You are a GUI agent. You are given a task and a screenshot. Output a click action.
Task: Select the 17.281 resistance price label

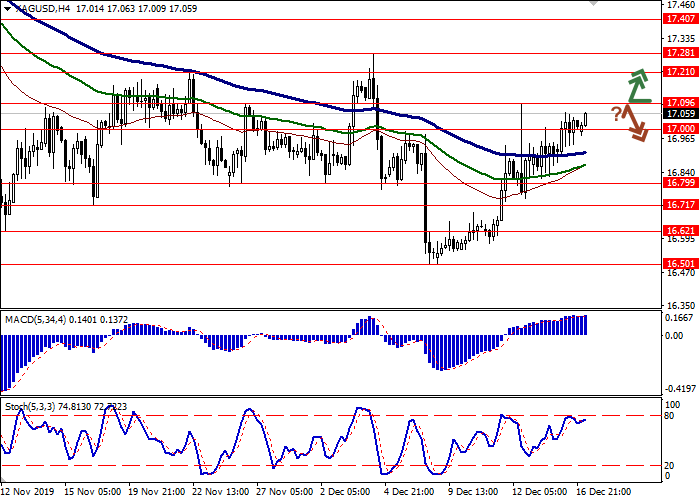680,52
